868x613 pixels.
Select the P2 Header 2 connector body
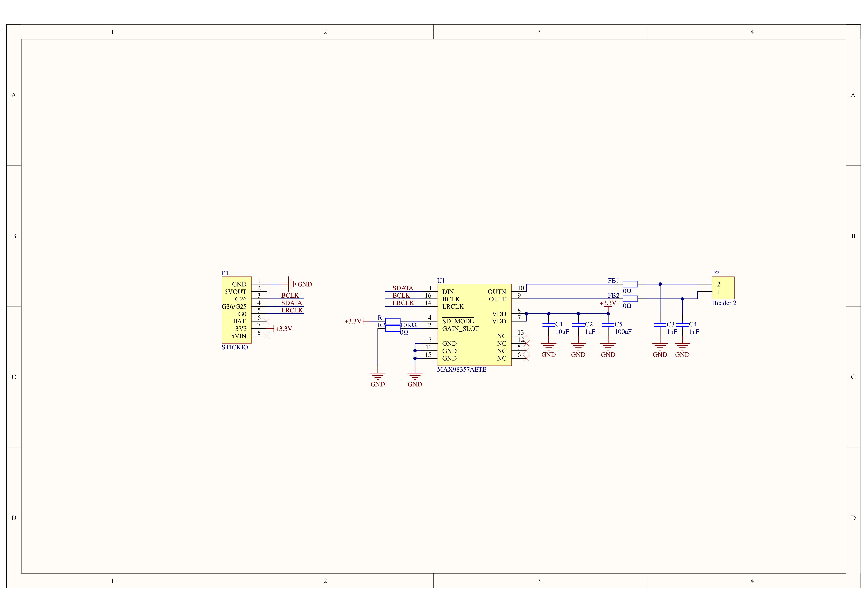tap(723, 288)
